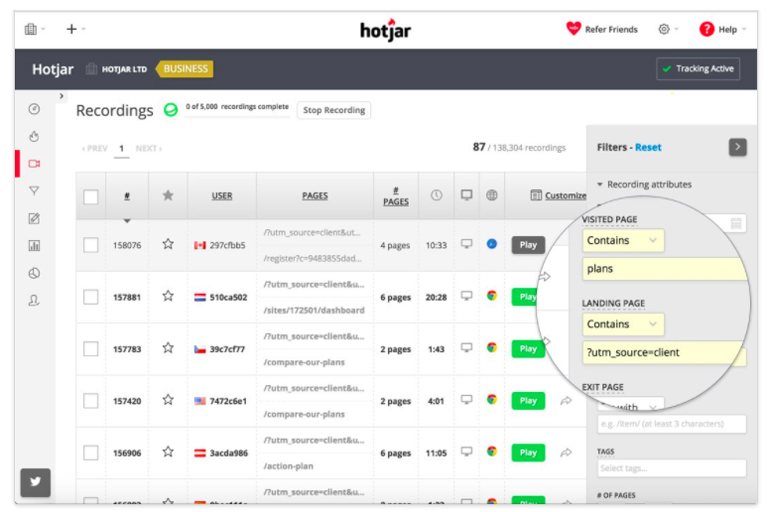Check the box for recording 157881
The image size is (768, 512).
click(91, 297)
